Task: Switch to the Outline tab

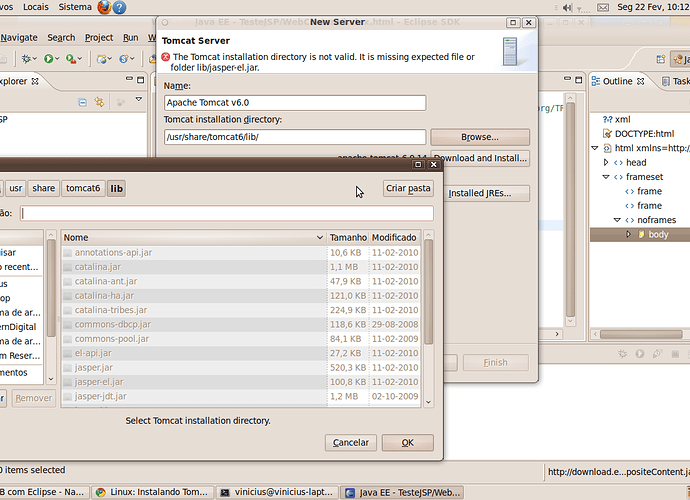Action: [x=618, y=81]
